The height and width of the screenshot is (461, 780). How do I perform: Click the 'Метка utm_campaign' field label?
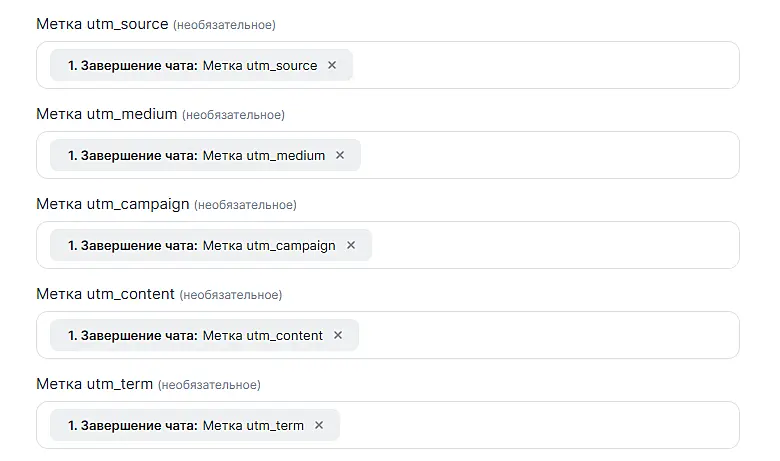click(x=112, y=204)
